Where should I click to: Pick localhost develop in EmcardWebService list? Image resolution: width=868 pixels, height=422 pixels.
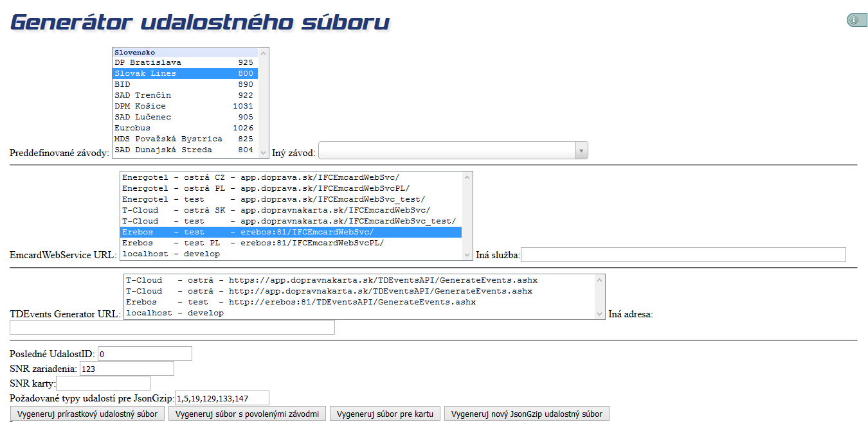click(291, 254)
